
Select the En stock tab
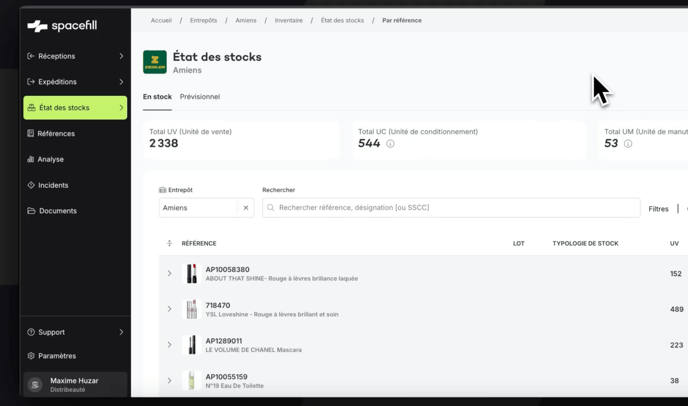pos(157,97)
